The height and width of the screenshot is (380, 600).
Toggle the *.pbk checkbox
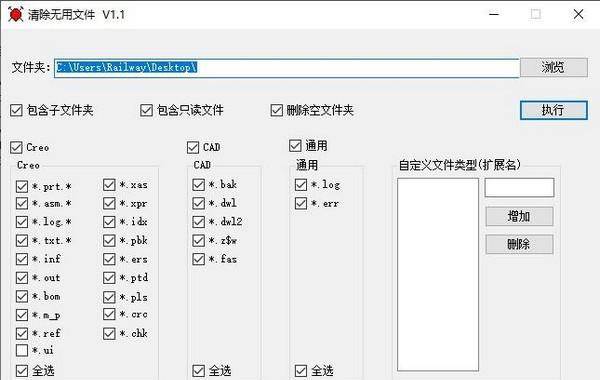109,240
